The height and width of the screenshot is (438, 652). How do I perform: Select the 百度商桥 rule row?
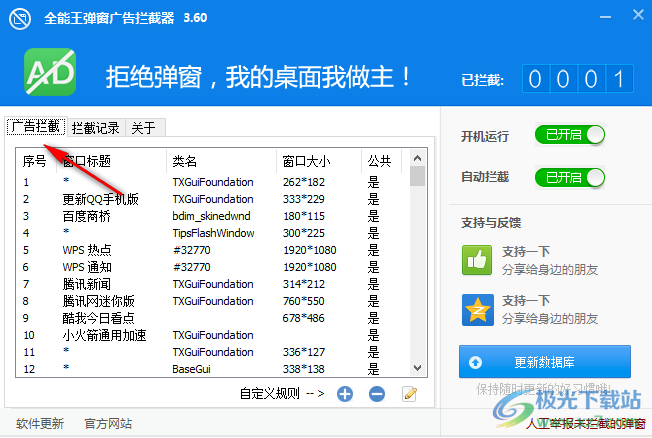click(x=212, y=216)
